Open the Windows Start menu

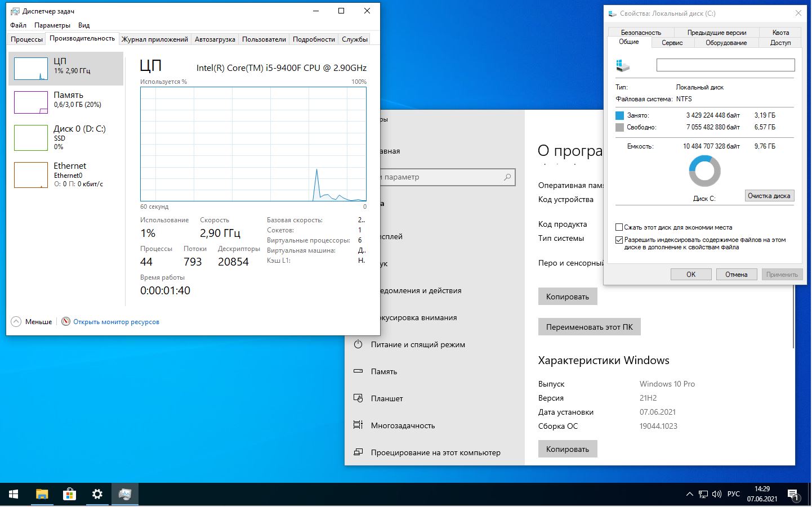14,494
